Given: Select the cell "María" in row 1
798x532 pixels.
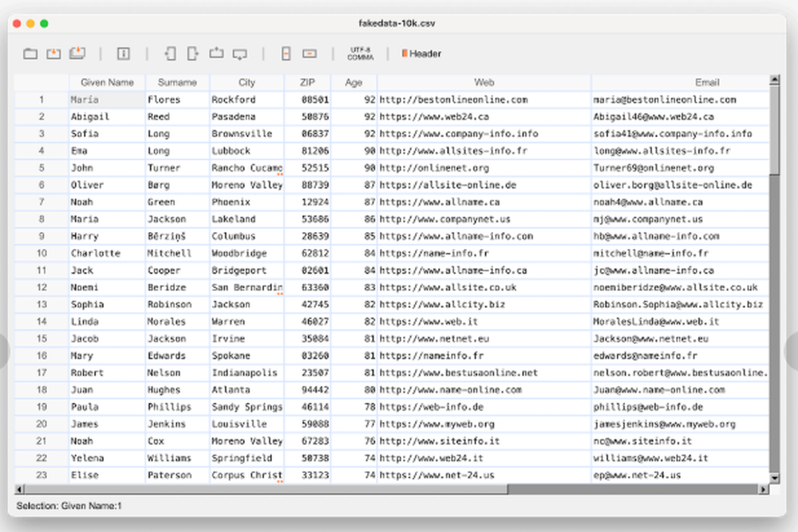Looking at the screenshot, I should coord(108,100).
